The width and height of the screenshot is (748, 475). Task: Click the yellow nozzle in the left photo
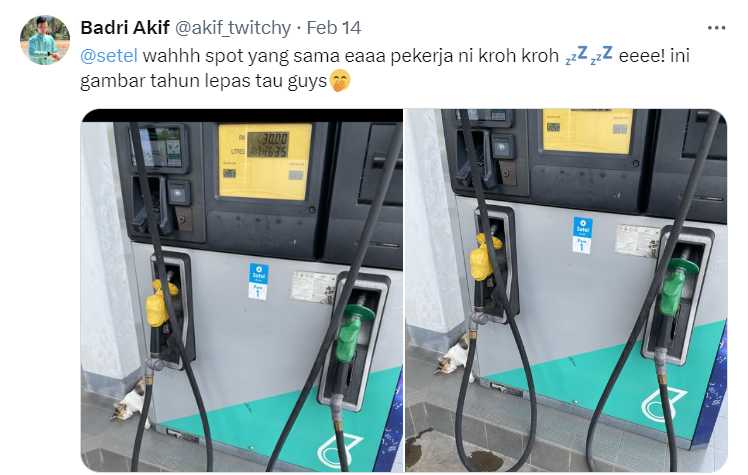pyautogui.click(x=160, y=303)
